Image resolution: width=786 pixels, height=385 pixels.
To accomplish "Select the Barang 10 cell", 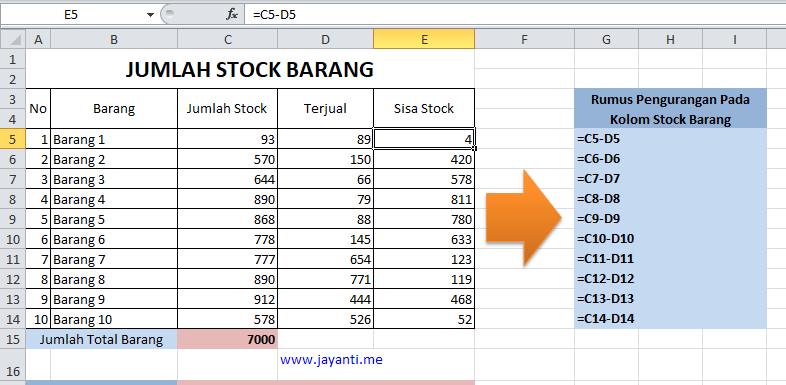I will (x=114, y=319).
